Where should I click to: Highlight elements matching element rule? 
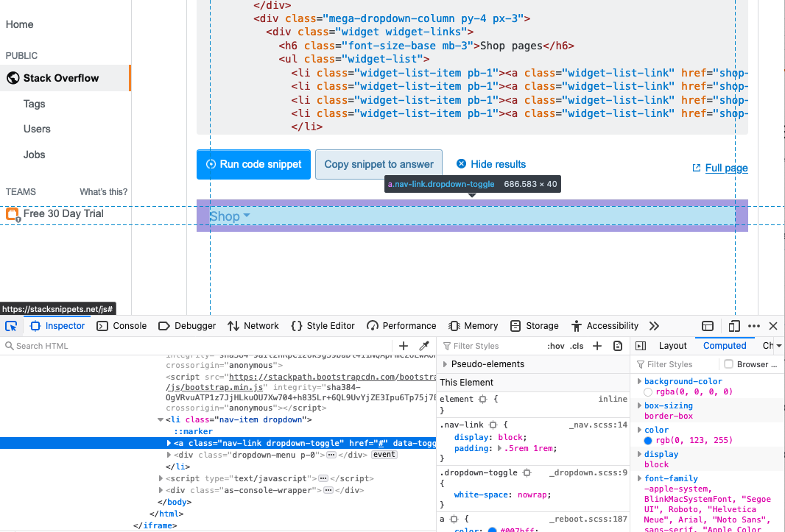tap(482, 399)
